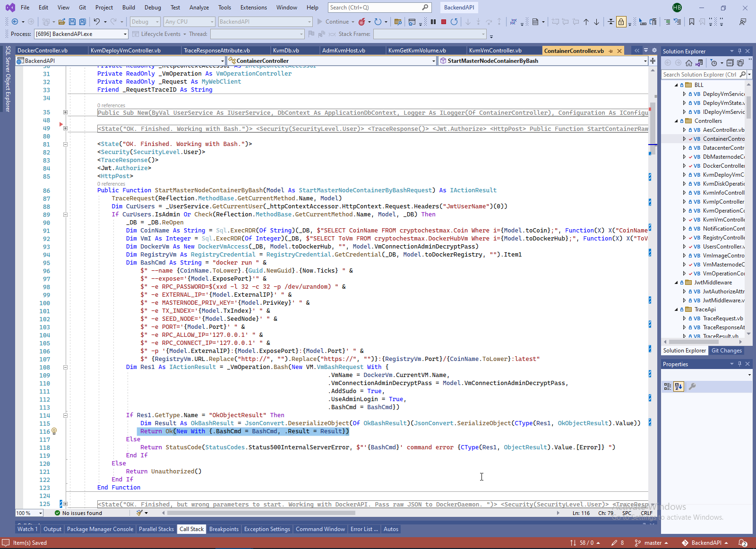
Task: Click No issues found indicator
Action: pyautogui.click(x=78, y=513)
